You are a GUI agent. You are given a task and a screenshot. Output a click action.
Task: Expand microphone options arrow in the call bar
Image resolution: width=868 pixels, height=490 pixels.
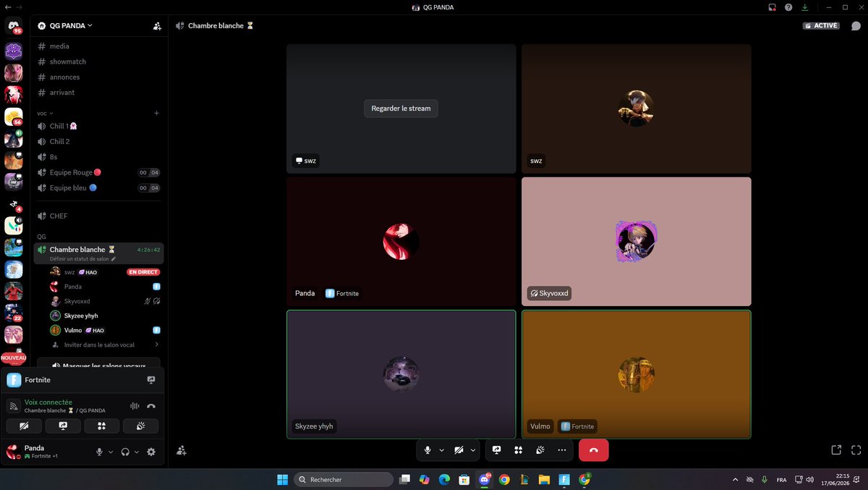441,450
